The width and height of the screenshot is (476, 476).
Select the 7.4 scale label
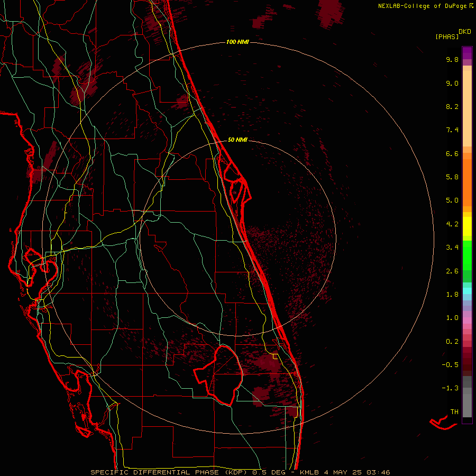tap(452, 130)
